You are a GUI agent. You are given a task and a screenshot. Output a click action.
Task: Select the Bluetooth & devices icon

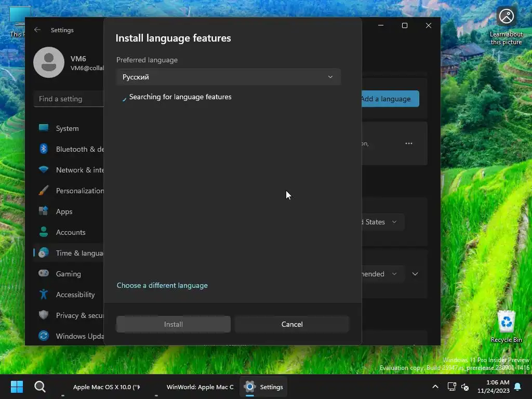44,149
